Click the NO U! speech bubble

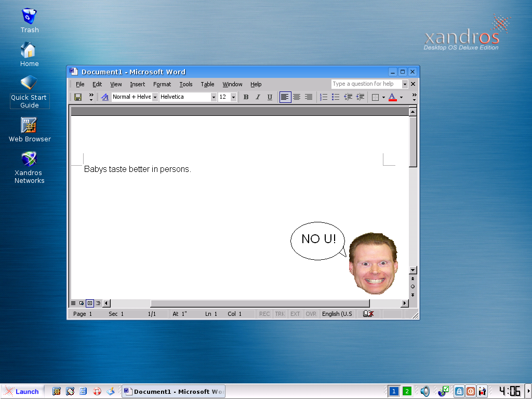pyautogui.click(x=318, y=241)
